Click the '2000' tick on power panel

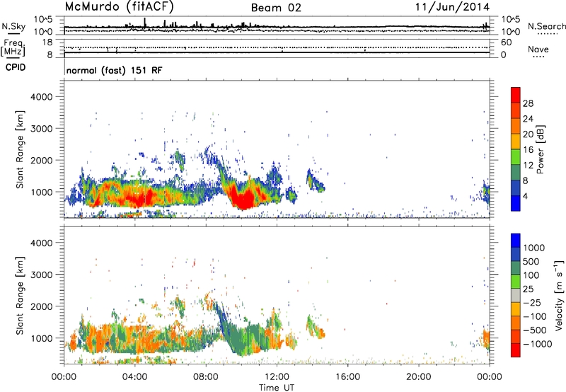(x=41, y=160)
